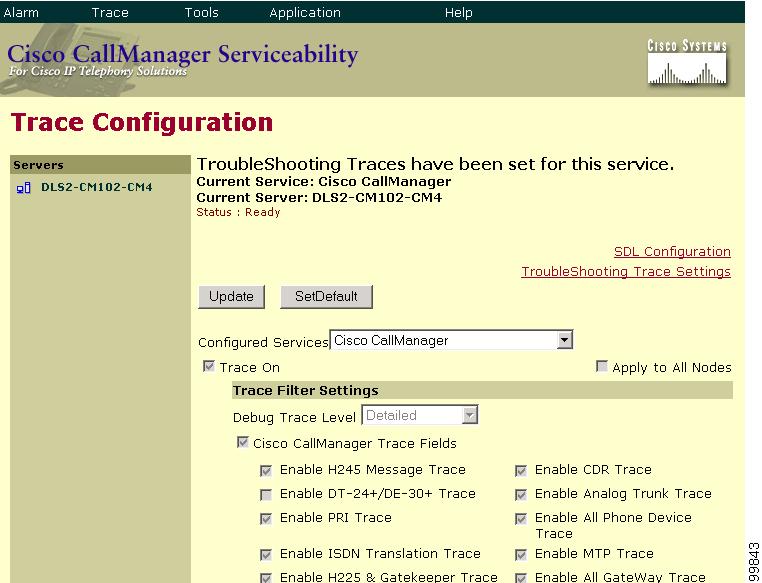Open the Help menu
Image resolution: width=762 pixels, height=583 pixels.
[x=458, y=12]
